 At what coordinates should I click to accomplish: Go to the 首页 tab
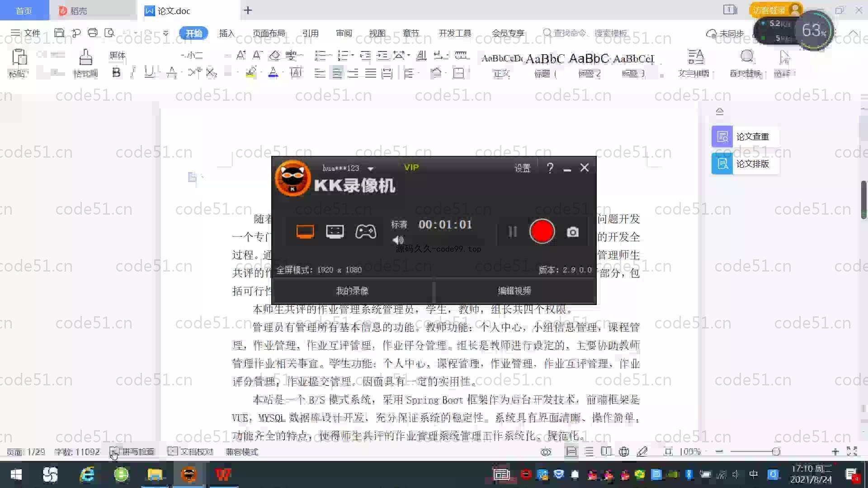24,10
